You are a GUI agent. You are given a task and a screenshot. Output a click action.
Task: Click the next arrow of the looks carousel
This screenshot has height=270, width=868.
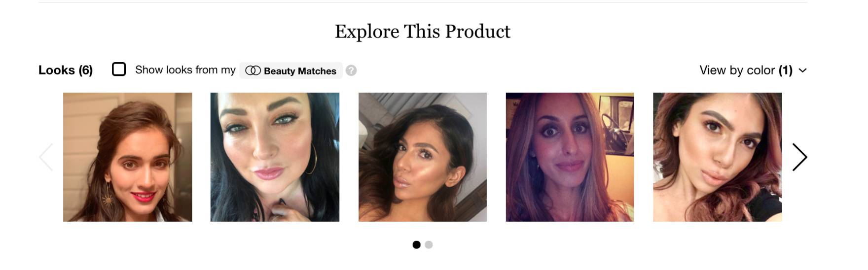[x=799, y=157]
